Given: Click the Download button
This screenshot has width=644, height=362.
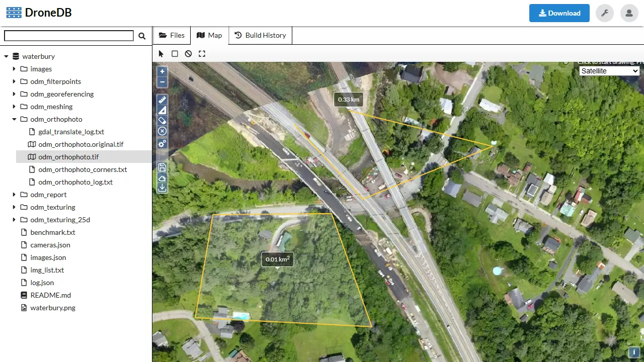Looking at the screenshot, I should [559, 13].
